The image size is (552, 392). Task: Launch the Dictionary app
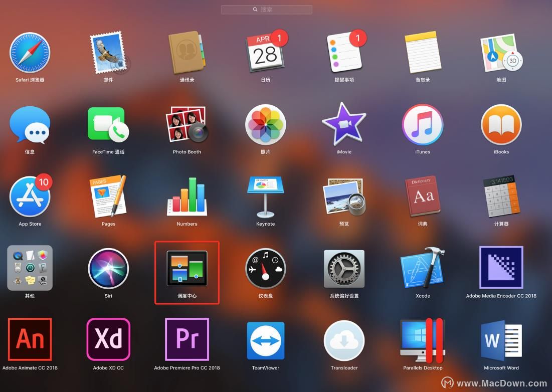point(423,196)
